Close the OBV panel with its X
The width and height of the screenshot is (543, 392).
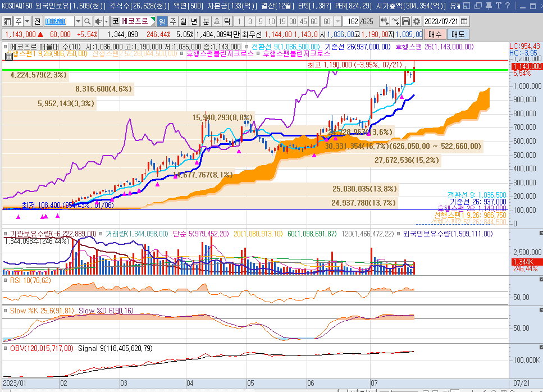(541, 347)
